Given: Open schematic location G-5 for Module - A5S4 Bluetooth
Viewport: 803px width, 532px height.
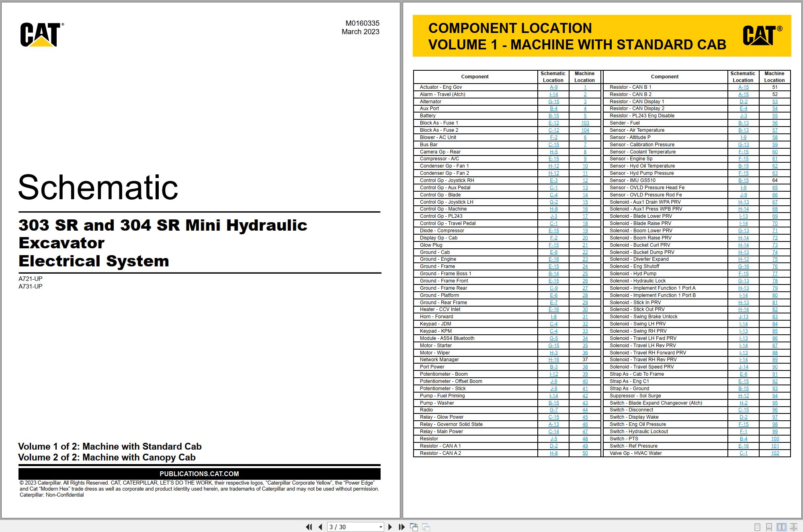Looking at the screenshot, I should pos(553,338).
